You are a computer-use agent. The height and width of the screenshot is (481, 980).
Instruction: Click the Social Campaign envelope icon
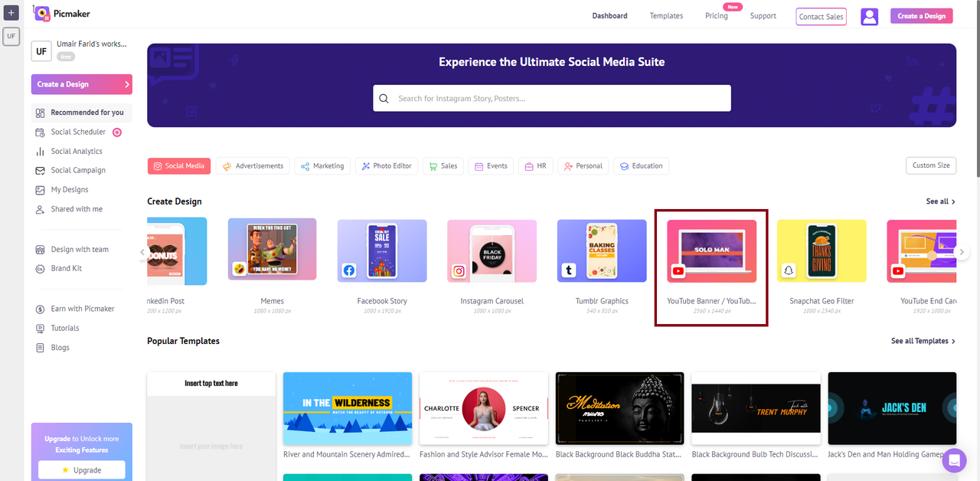point(41,171)
